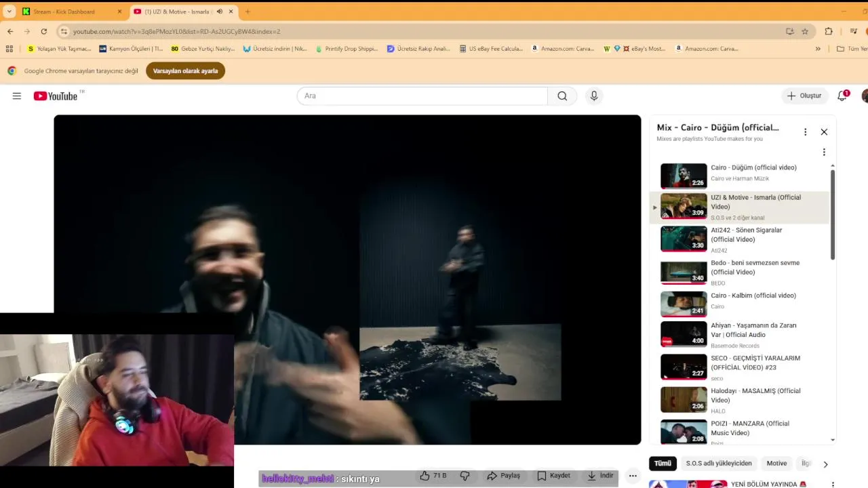Screen dimensions: 868x488
Task: Reload the current page
Action: pyautogui.click(x=44, y=31)
